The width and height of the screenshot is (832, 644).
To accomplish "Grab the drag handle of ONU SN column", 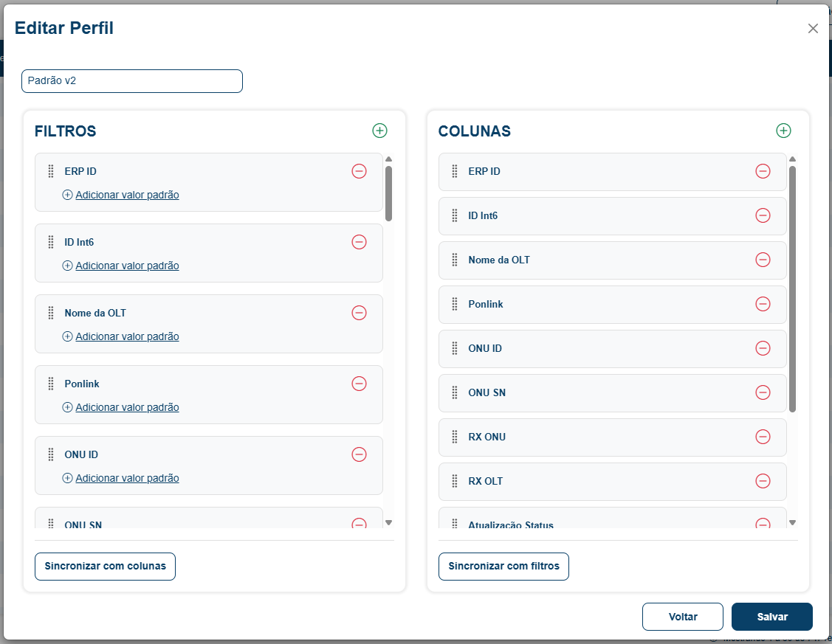I will coord(455,392).
